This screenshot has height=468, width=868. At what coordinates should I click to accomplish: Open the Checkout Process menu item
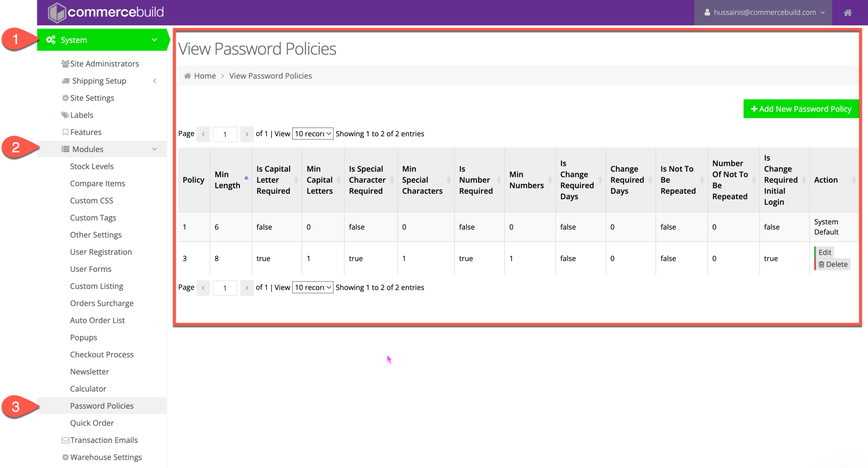tap(102, 355)
